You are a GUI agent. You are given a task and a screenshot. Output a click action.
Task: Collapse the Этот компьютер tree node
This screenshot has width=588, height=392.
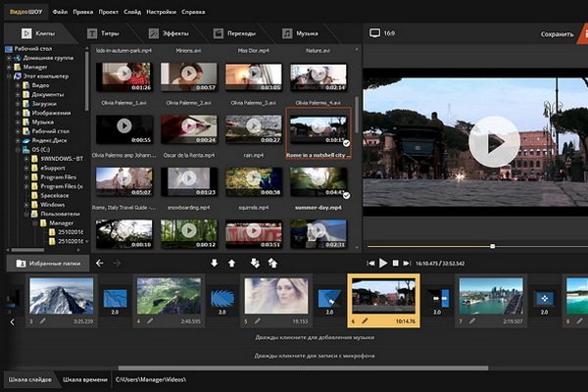click(9, 75)
